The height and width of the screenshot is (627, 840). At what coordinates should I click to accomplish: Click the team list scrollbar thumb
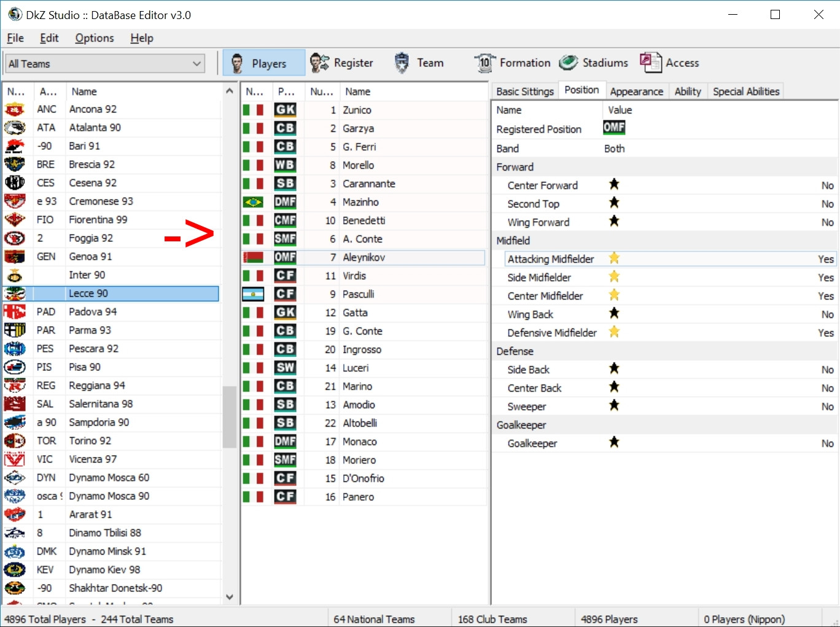(x=230, y=417)
